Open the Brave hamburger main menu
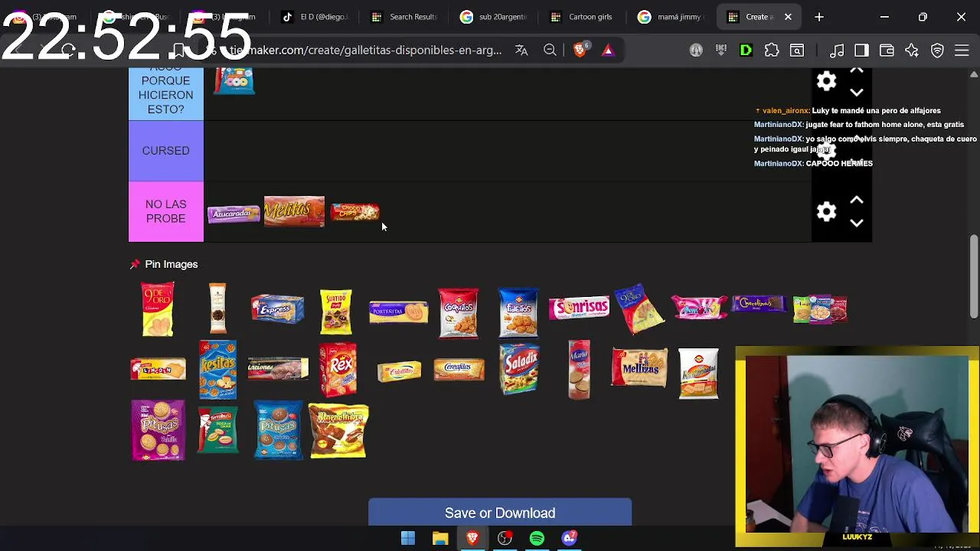Screen dimensions: 980x551 tap(962, 51)
